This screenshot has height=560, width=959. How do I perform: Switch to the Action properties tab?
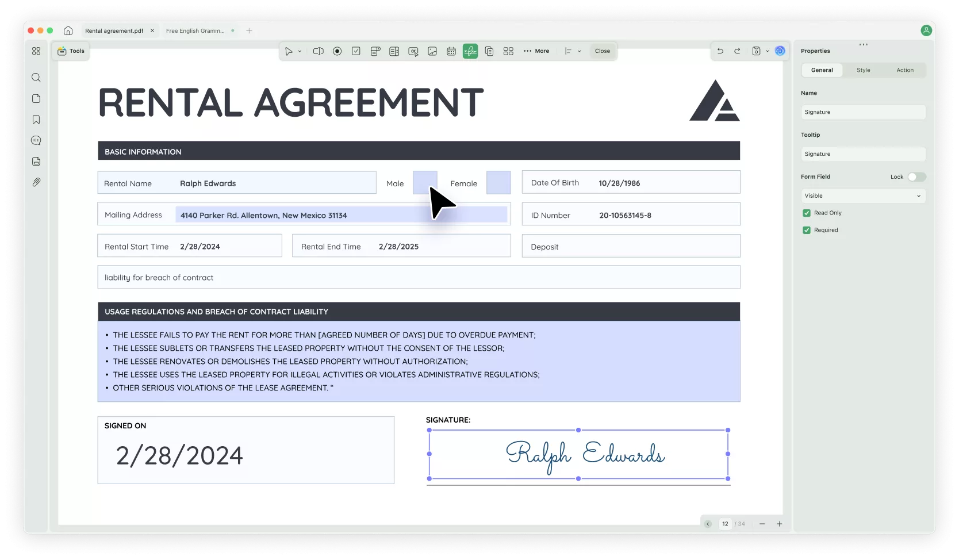tap(905, 70)
